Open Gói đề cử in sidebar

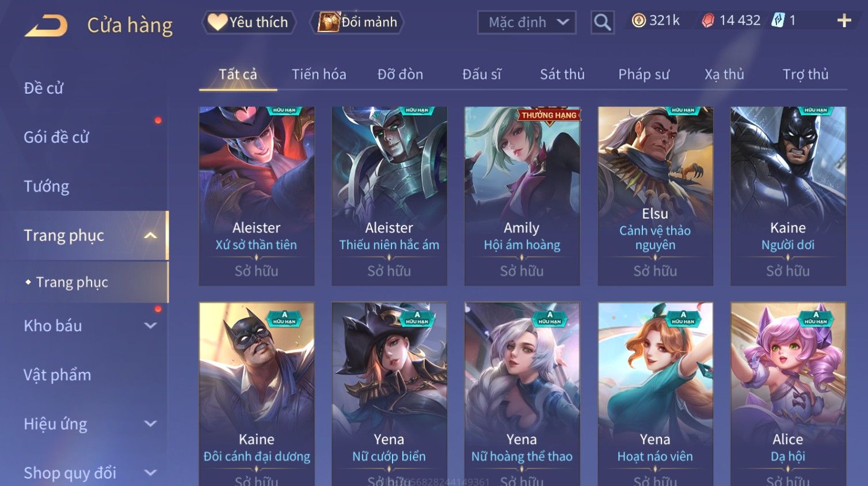(56, 137)
